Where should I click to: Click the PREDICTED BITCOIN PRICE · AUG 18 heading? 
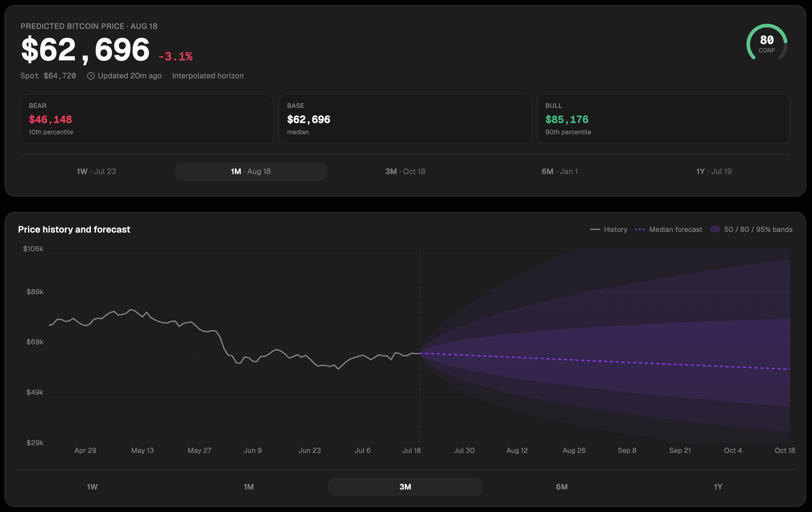pyautogui.click(x=89, y=26)
